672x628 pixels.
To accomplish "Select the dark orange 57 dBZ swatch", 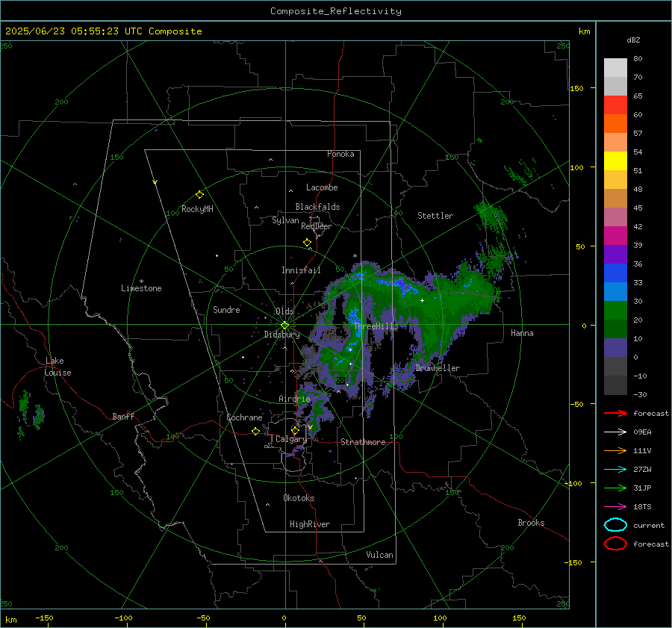I will pyautogui.click(x=615, y=124).
